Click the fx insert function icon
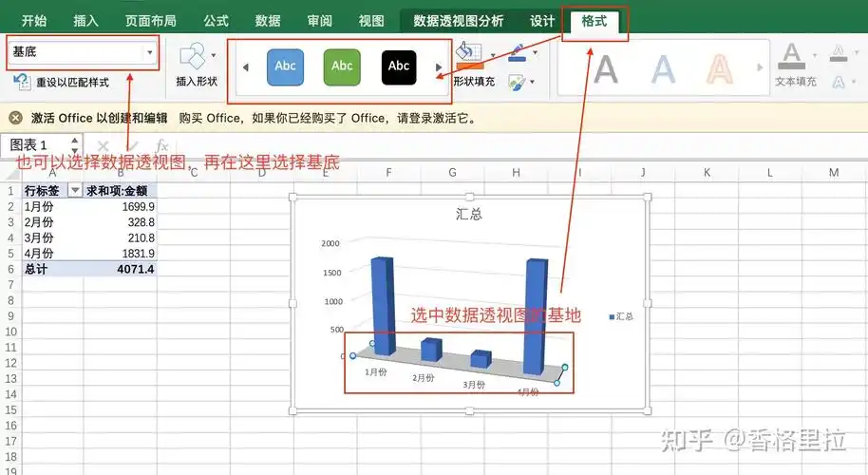The width and height of the screenshot is (868, 475). coord(161,146)
